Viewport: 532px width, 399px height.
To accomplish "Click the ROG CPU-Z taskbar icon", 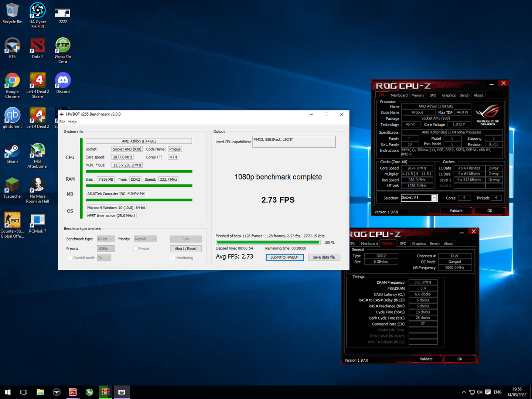I will click(73, 392).
